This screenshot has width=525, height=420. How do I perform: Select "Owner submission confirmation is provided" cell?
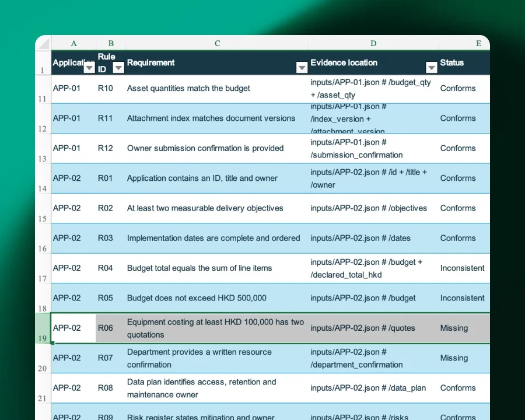(x=217, y=148)
